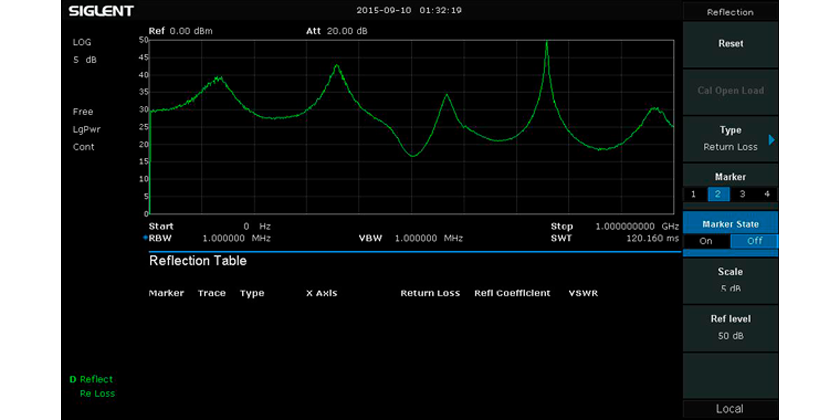Click the Reflection menu title
The width and height of the screenshot is (840, 420).
pos(730,12)
